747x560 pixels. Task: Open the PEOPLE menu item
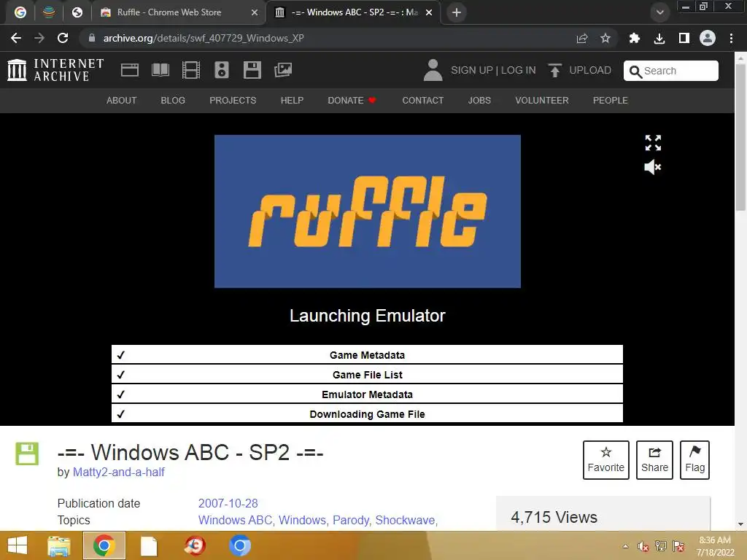click(x=611, y=101)
